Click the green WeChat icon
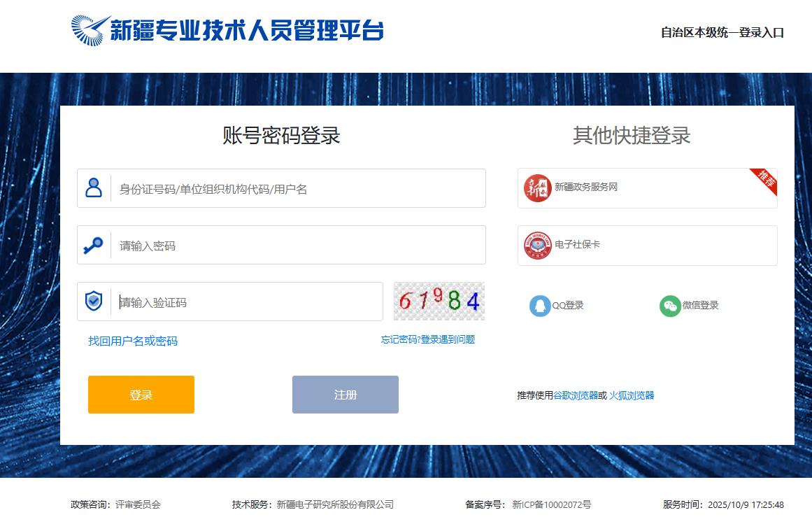This screenshot has width=812, height=531. (x=670, y=306)
